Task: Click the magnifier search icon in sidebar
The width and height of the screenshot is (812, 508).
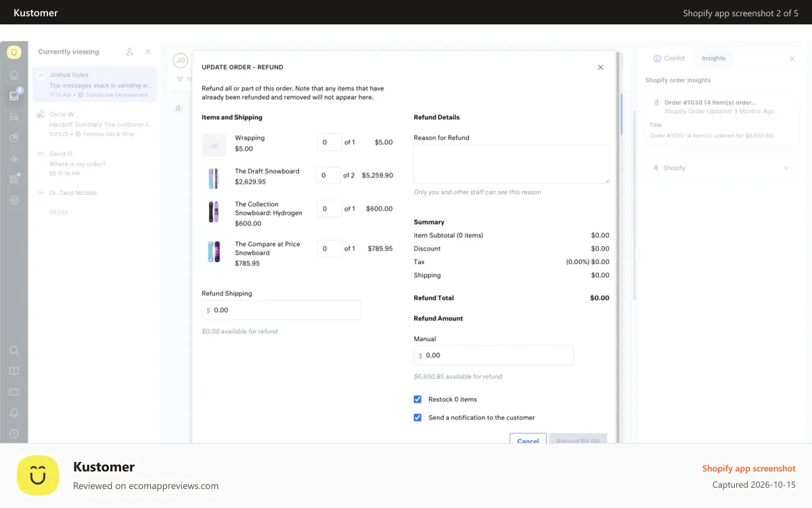Action: pos(14,350)
